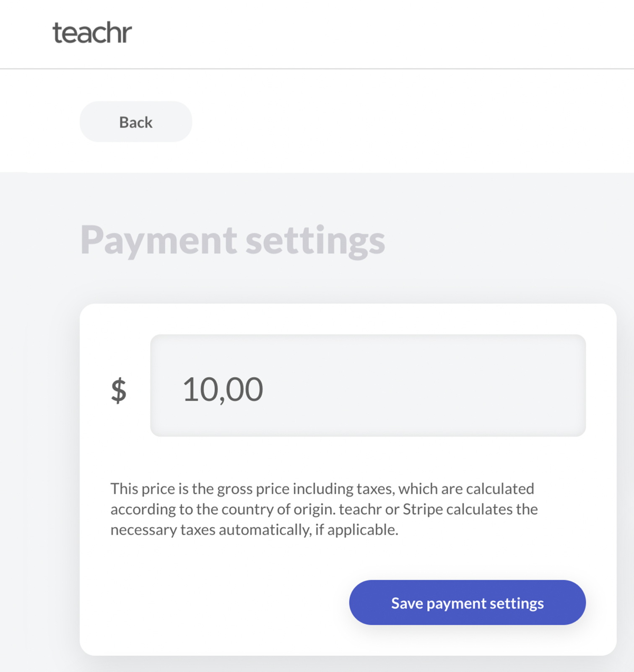Click the word Payment in the page heading
634x672 pixels.
(158, 240)
